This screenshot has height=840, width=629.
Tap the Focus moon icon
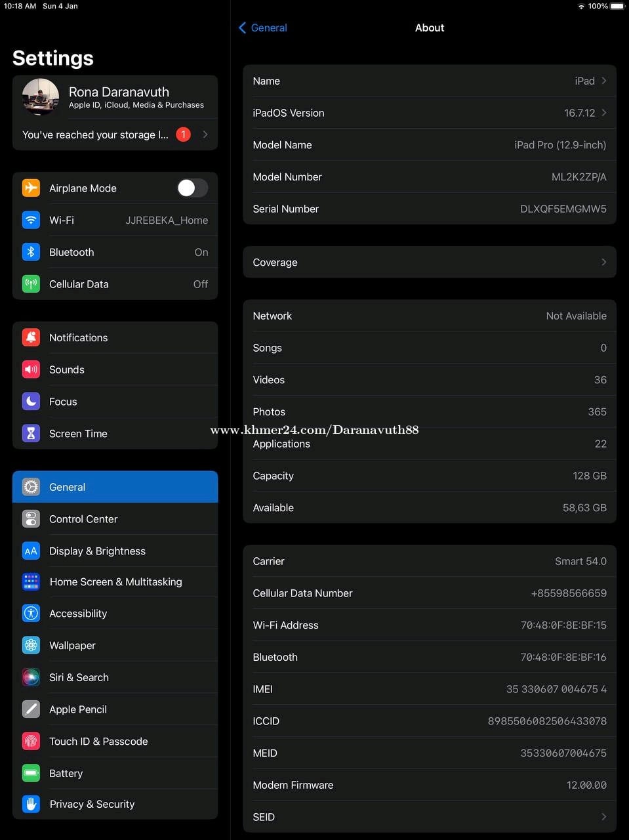[x=31, y=402]
